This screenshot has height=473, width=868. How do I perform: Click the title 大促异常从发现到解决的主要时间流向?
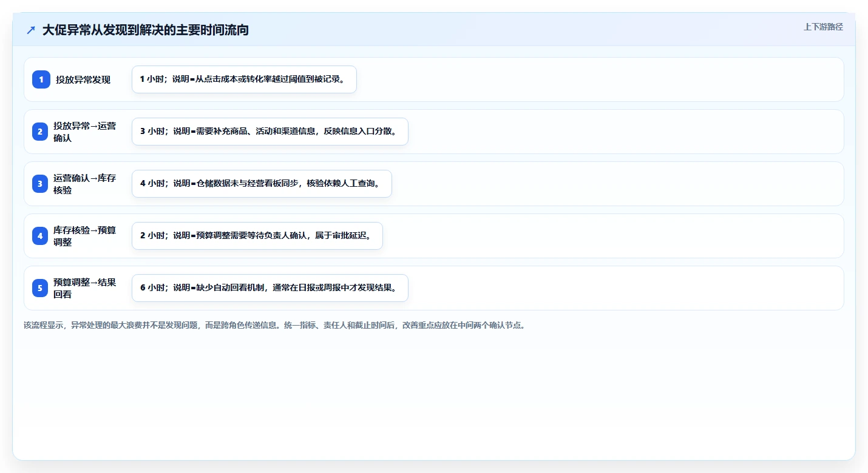pyautogui.click(x=146, y=30)
